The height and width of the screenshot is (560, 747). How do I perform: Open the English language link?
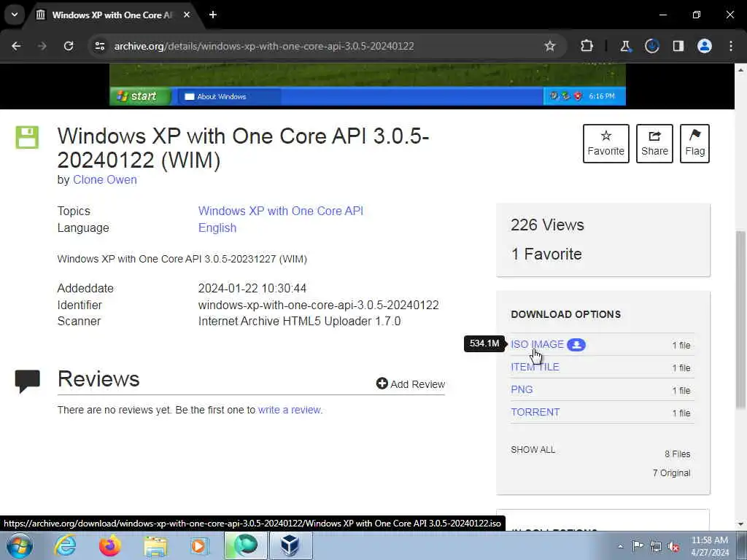coord(217,228)
